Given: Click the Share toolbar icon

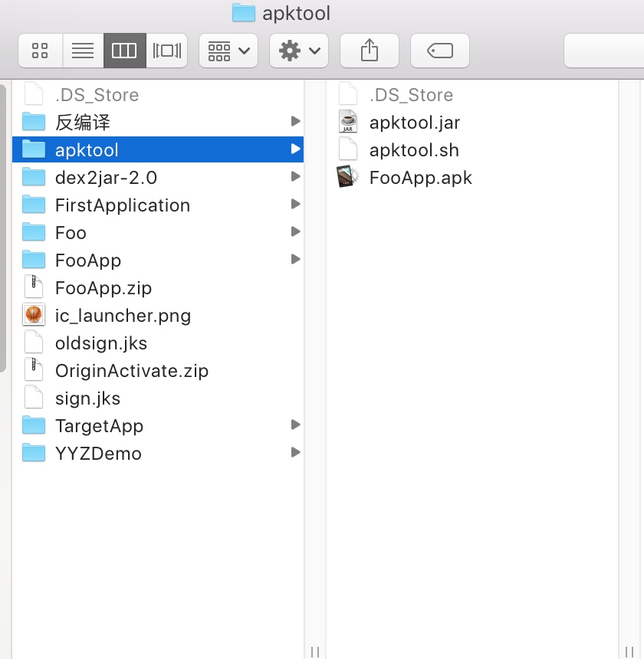Looking at the screenshot, I should 369,51.
